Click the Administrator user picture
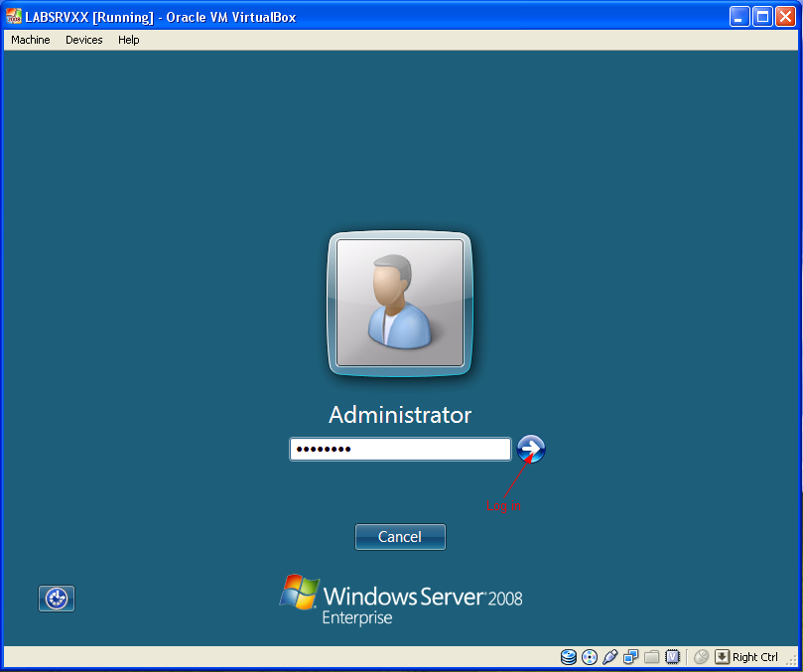This screenshot has width=803, height=672. tap(399, 303)
